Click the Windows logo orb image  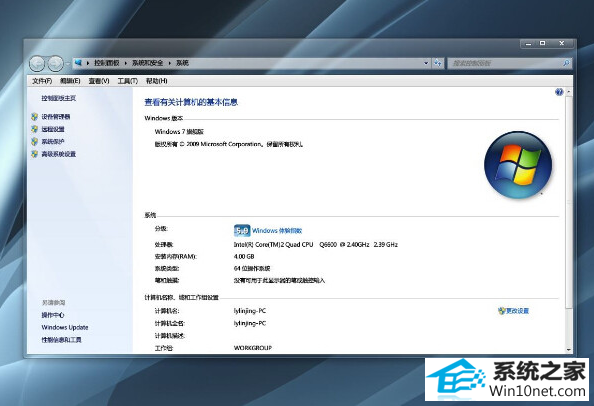tap(518, 165)
